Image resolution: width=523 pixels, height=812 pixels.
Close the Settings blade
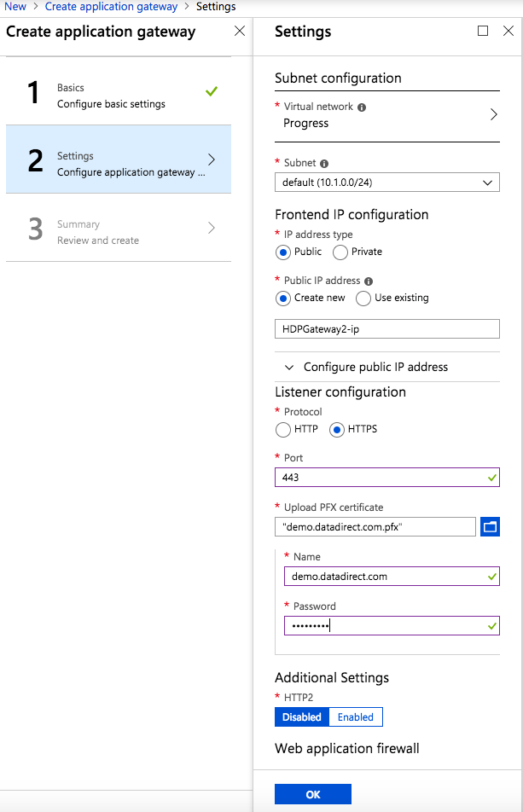coord(508,32)
